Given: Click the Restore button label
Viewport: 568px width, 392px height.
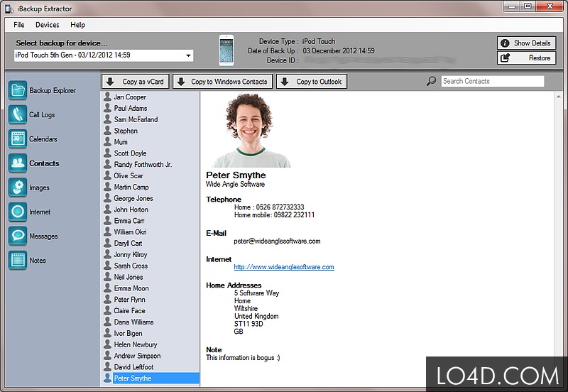Looking at the screenshot, I should [540, 58].
